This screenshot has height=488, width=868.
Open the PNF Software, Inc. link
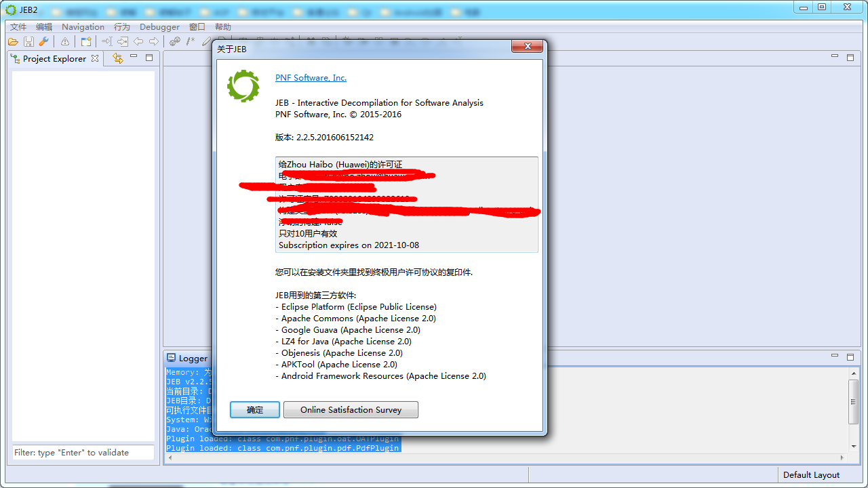pyautogui.click(x=311, y=78)
